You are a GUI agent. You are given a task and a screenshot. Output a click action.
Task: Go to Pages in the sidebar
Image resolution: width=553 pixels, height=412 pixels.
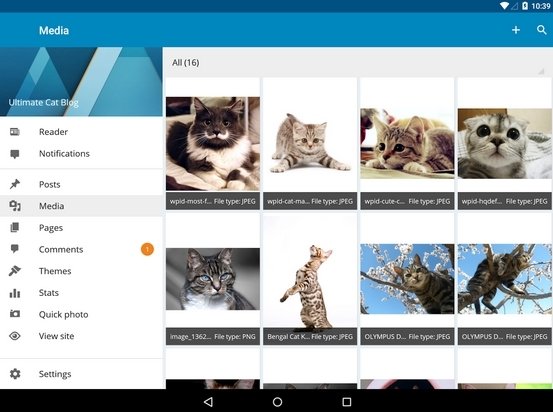[x=81, y=228]
